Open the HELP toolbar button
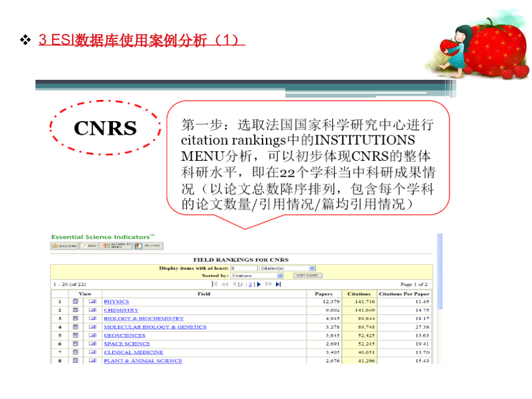Image resolution: width=532 pixels, height=399 pixels. (x=89, y=246)
